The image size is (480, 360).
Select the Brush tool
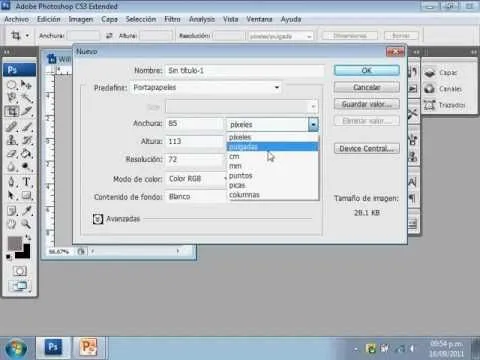tap(27, 127)
